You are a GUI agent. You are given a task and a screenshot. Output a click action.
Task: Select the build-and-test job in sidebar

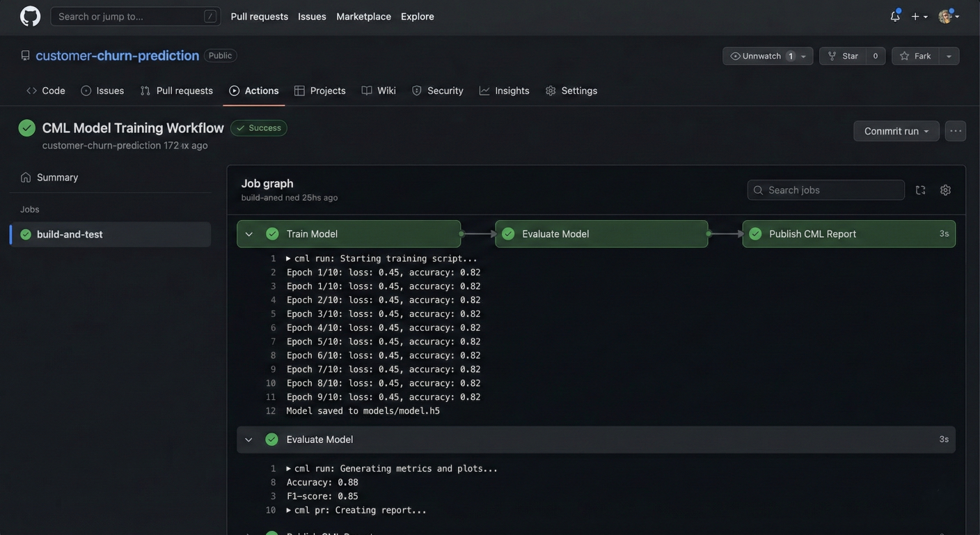pyautogui.click(x=70, y=235)
